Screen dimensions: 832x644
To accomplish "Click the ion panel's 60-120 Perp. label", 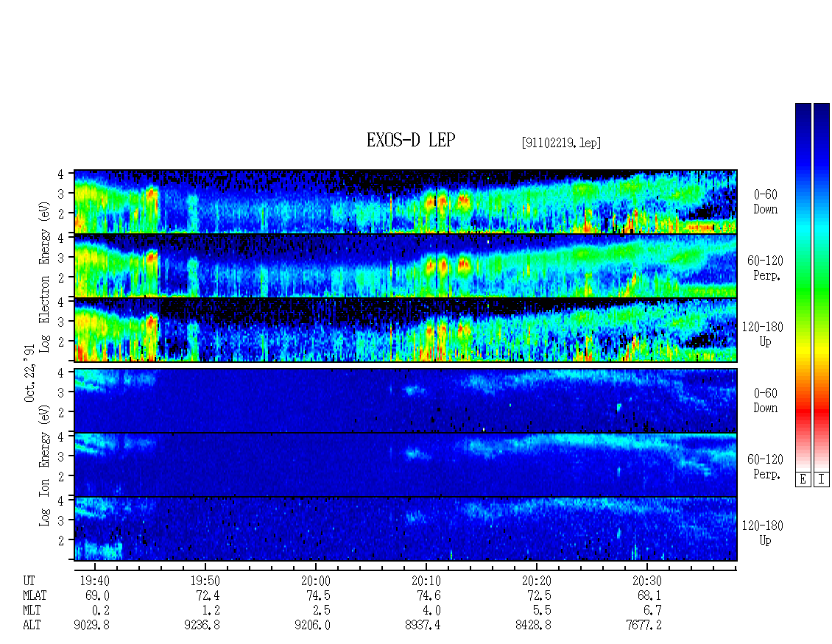I will point(765,467).
